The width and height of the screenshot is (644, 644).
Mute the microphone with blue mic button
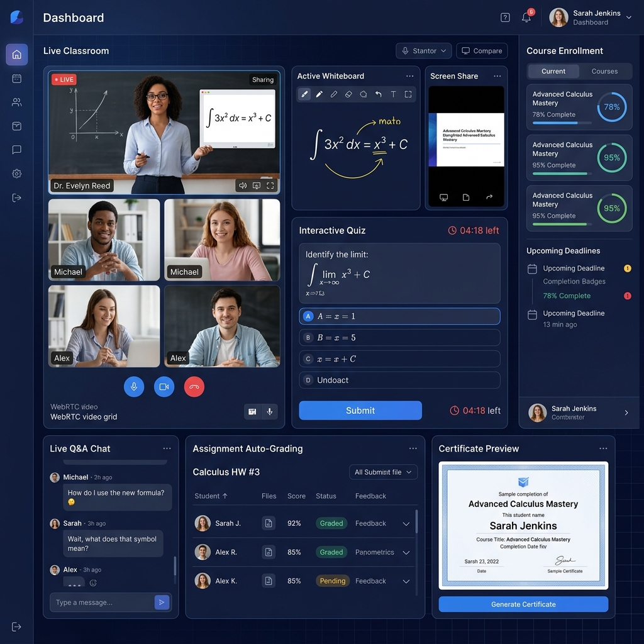(134, 387)
